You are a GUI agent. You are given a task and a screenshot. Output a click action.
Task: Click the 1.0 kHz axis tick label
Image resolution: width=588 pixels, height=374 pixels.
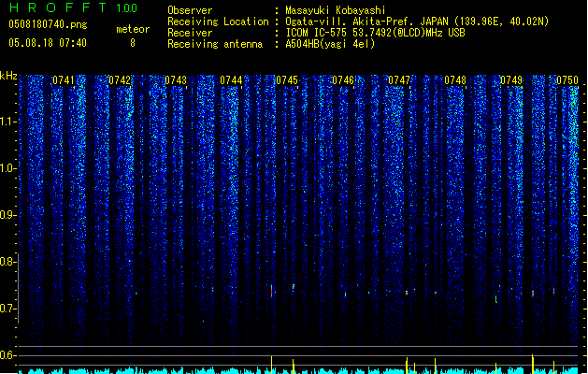(x=7, y=168)
